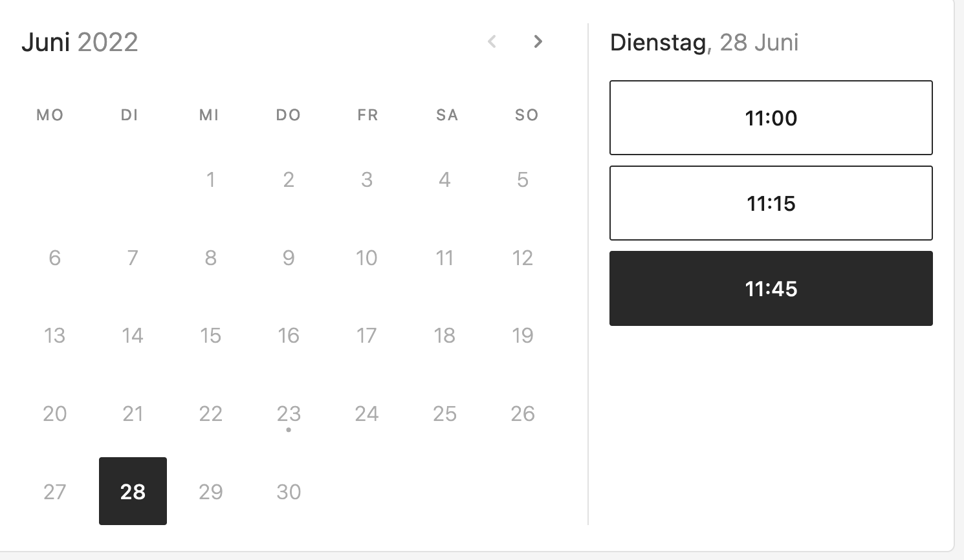Screen dimensions: 964x560
Task: Choose June 19 on Sunday
Action: (522, 336)
